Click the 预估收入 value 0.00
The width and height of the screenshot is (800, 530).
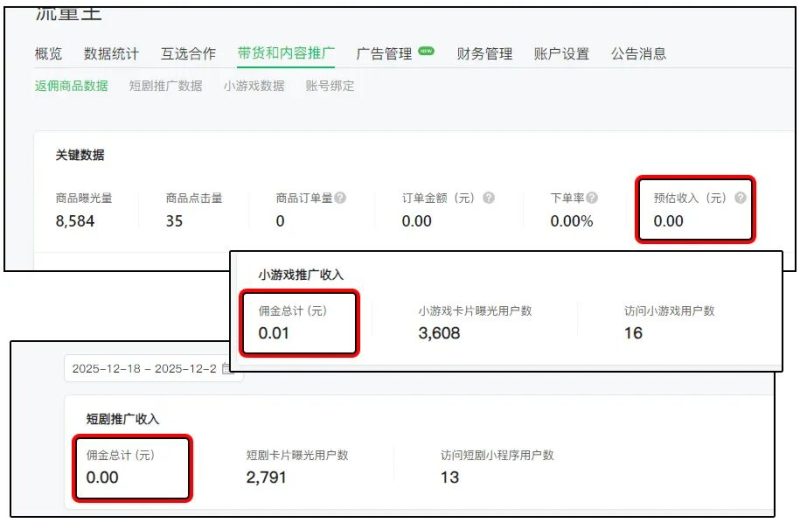click(x=668, y=221)
